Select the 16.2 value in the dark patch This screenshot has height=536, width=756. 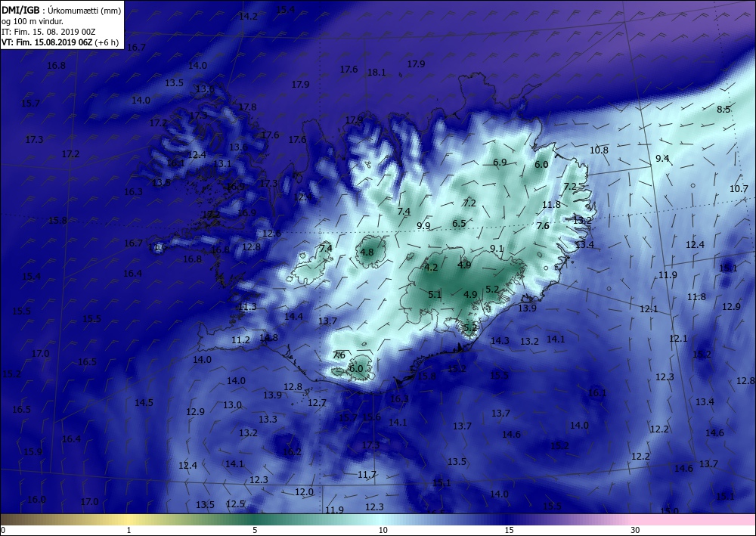pyautogui.click(x=292, y=452)
